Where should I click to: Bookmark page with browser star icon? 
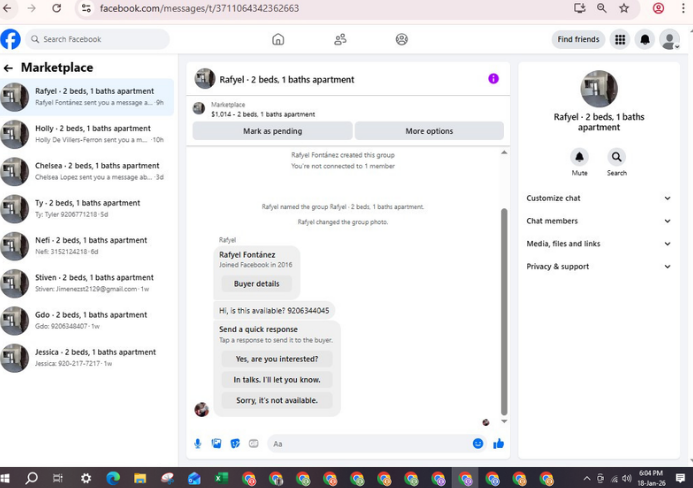tap(624, 8)
